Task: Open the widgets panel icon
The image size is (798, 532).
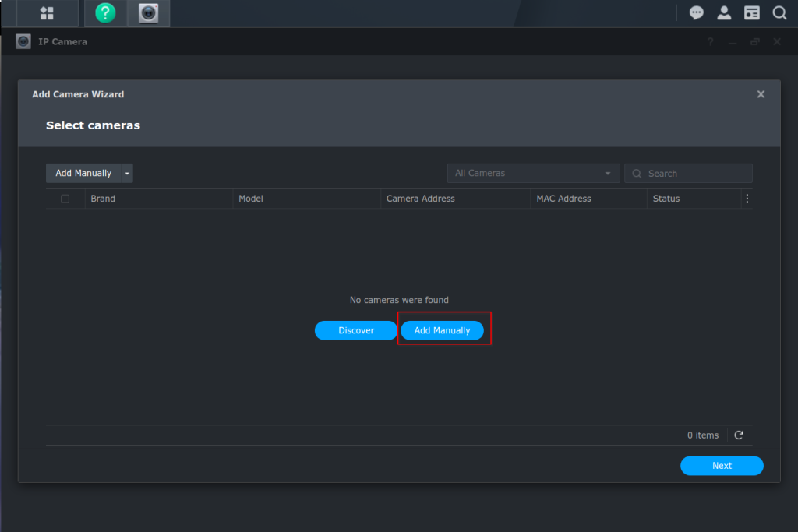Action: point(751,13)
